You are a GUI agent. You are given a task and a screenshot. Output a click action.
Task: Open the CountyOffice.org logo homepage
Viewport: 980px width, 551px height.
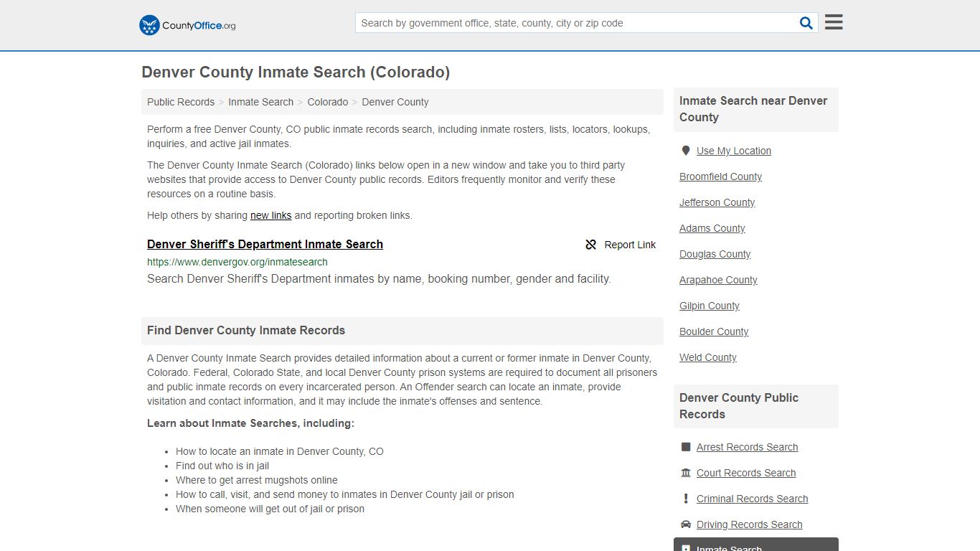(x=187, y=25)
